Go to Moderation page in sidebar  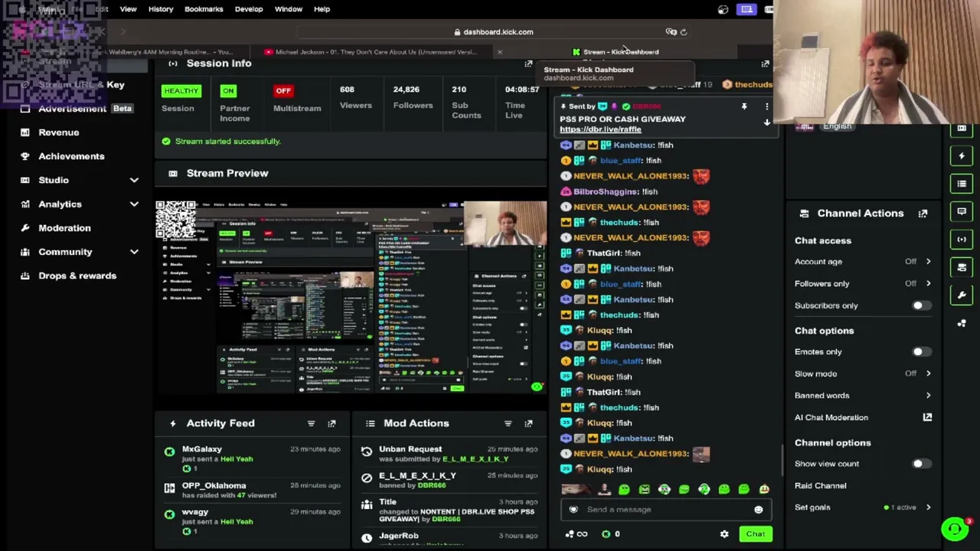[64, 228]
